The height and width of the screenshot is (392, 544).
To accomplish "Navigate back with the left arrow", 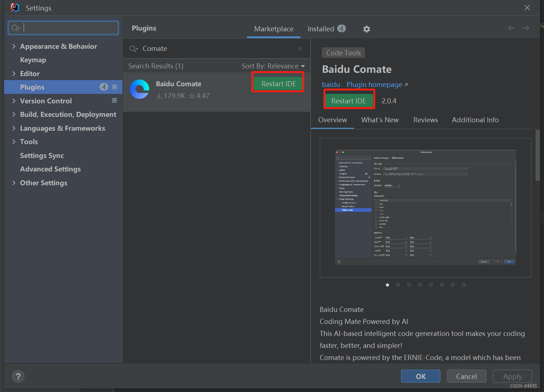I will tap(511, 28).
